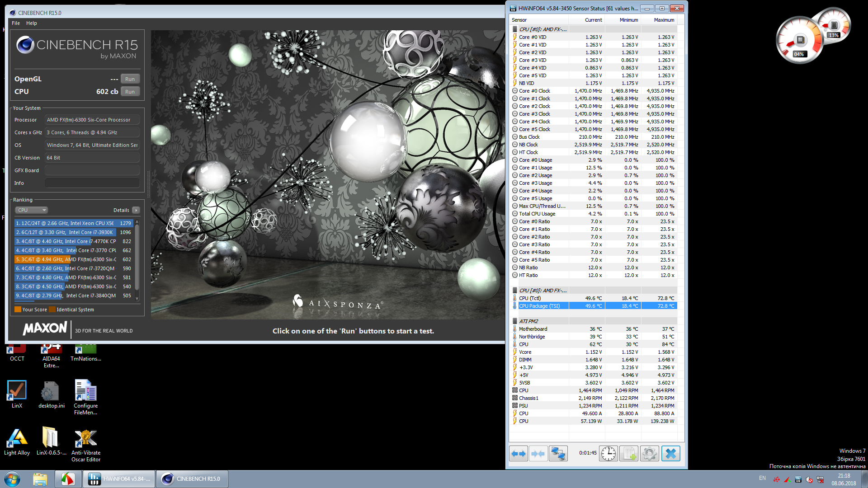Open the Help menu in Cinebench
Screen dimensions: 868x488
coord(31,23)
